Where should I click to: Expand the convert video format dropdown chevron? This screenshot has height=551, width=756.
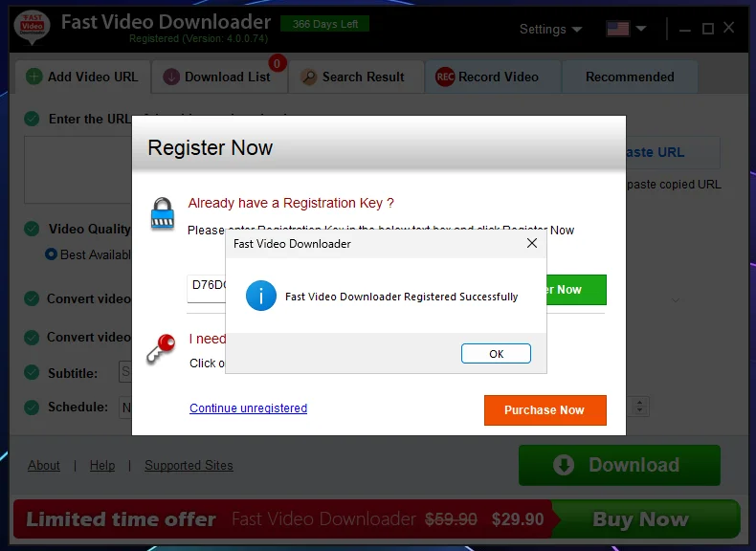coord(676,300)
